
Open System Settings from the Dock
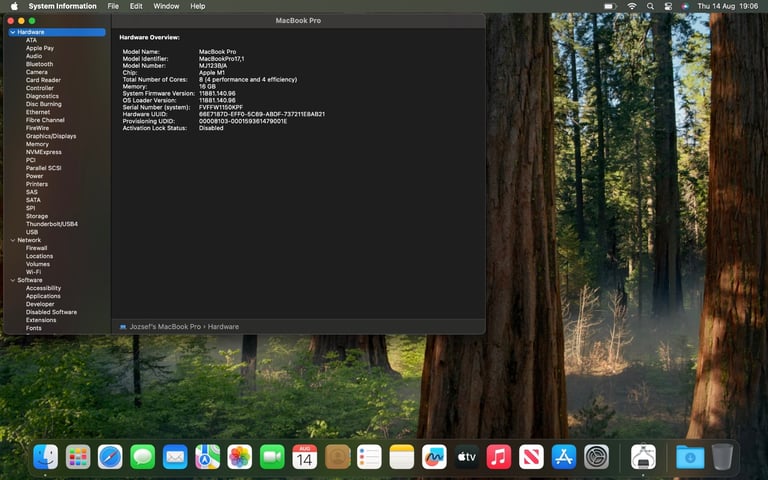[596, 456]
